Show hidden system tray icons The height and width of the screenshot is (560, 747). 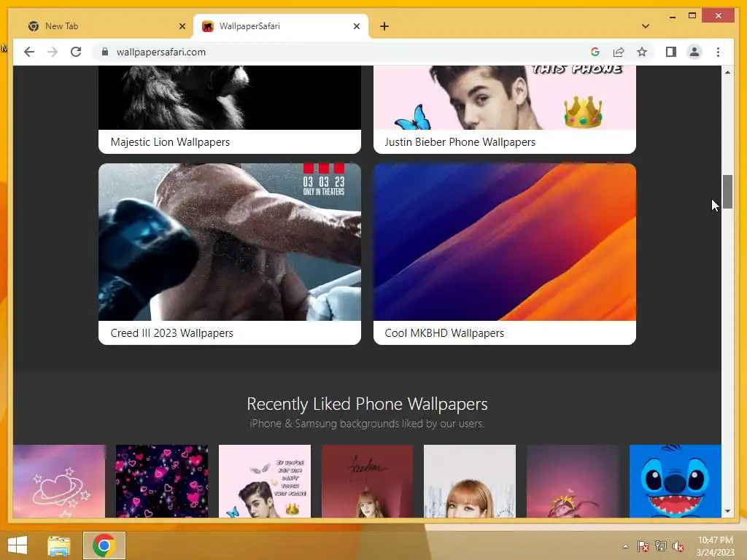(625, 546)
